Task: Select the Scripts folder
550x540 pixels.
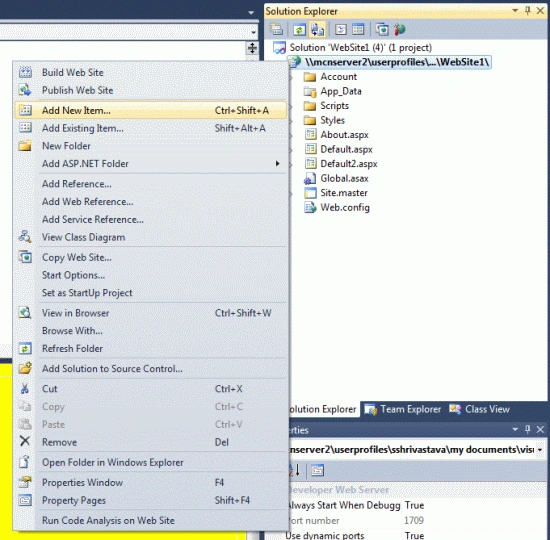Action: pyautogui.click(x=326, y=106)
